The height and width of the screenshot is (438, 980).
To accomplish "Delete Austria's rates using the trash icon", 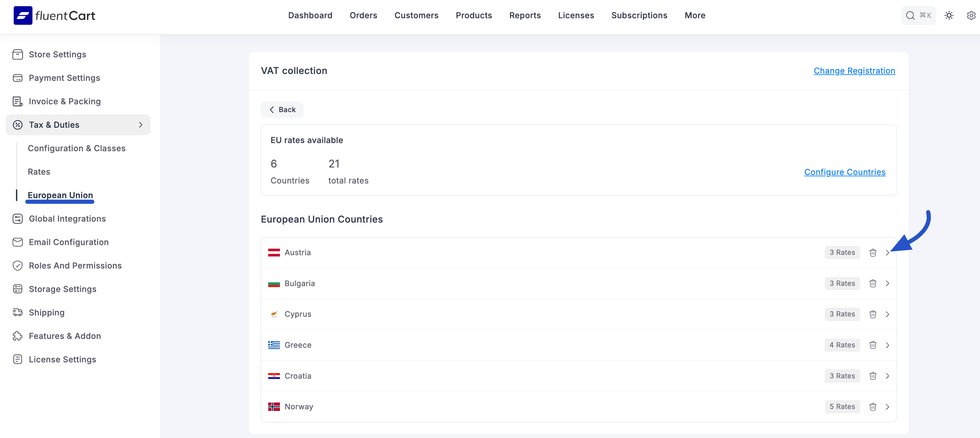I will [x=872, y=252].
